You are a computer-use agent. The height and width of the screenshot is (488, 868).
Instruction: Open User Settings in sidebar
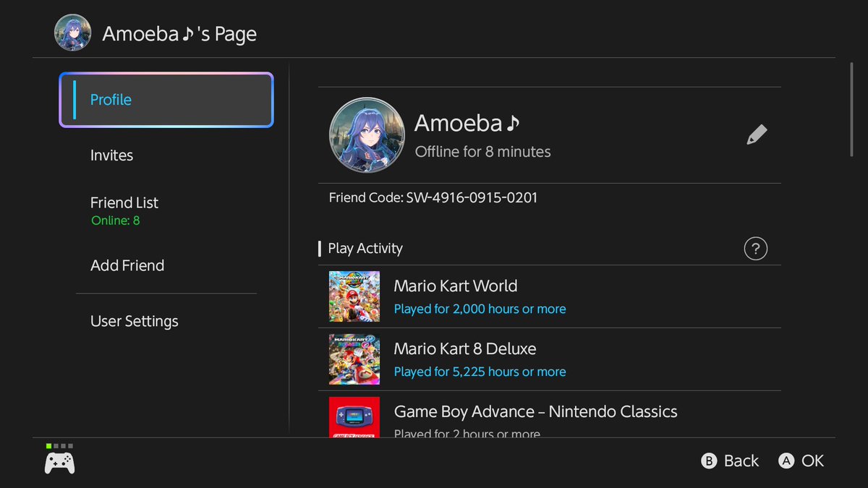coord(135,321)
